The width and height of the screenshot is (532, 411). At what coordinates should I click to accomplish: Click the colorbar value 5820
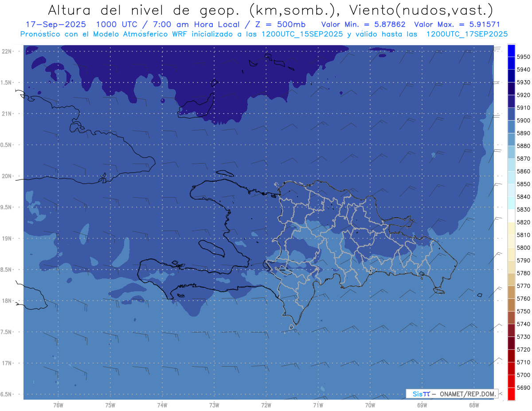(x=523, y=222)
